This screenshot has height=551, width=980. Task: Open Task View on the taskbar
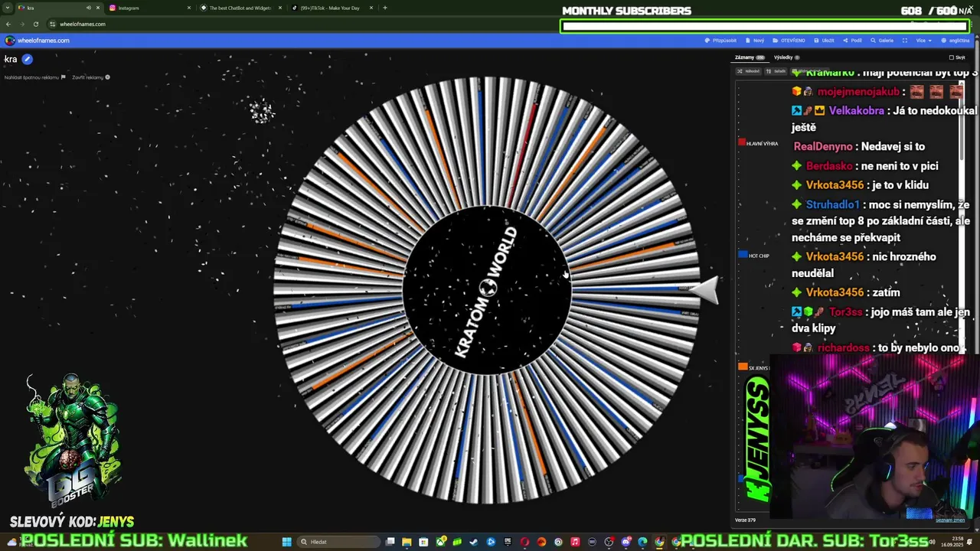[390, 542]
